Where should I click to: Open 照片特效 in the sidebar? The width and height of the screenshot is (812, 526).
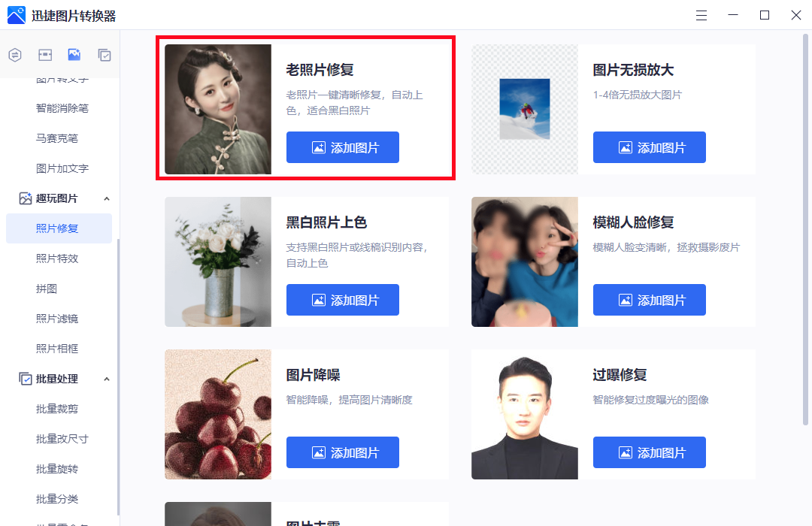click(x=57, y=258)
